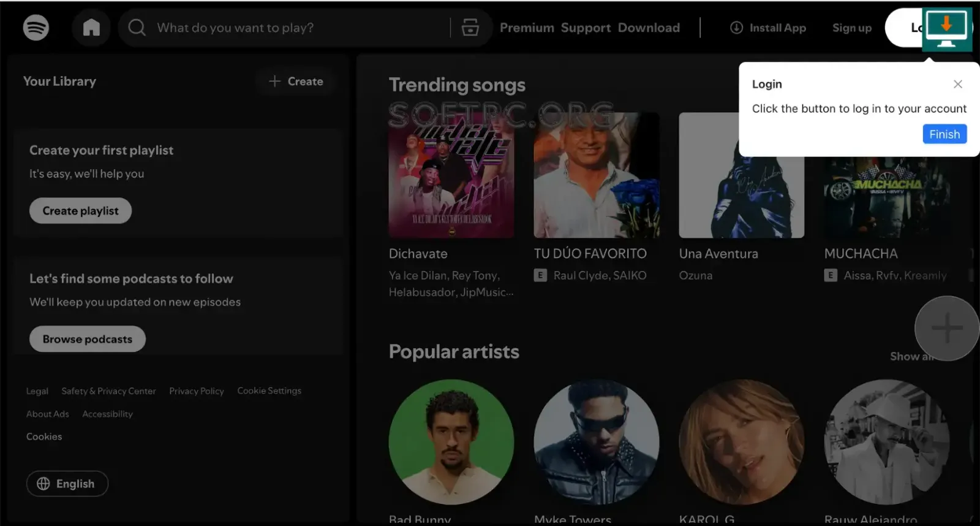
Task: Click the TU DÚO FAVORITO song title
Action: pyautogui.click(x=590, y=254)
